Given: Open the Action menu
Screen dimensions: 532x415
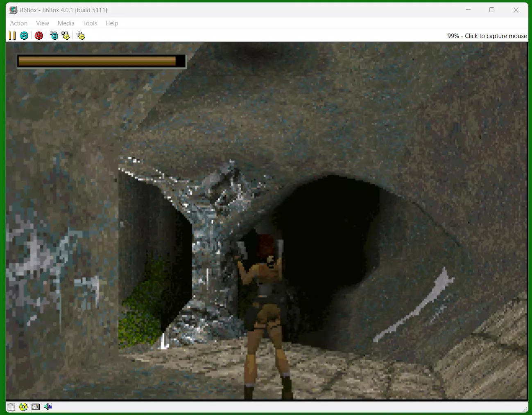Looking at the screenshot, I should 19,23.
